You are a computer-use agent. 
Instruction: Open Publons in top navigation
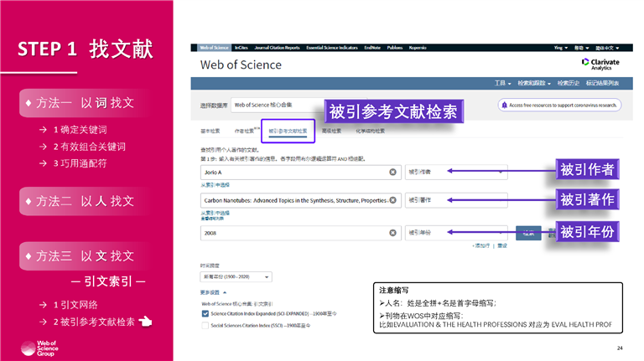click(395, 48)
